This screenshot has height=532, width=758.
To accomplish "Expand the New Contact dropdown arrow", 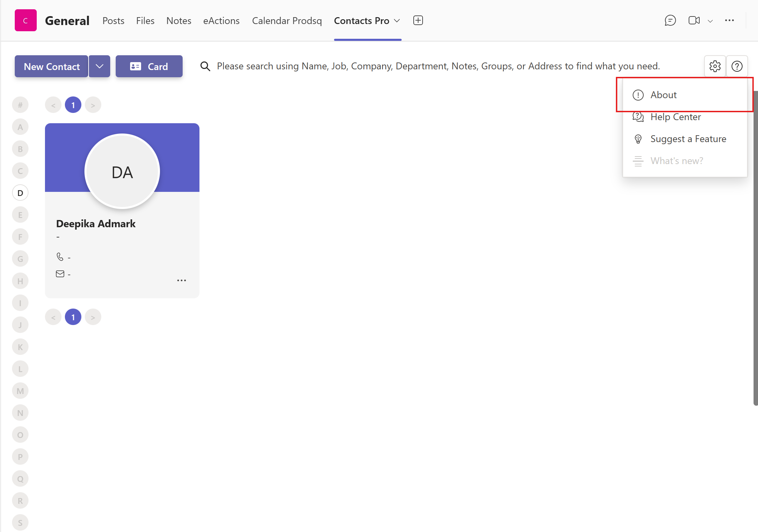I will (99, 66).
